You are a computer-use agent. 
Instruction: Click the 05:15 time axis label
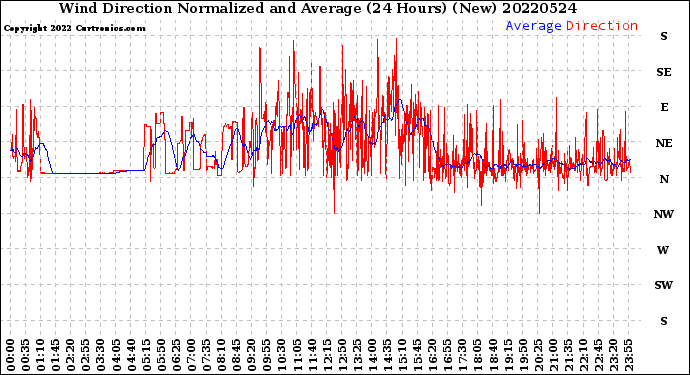click(x=146, y=355)
